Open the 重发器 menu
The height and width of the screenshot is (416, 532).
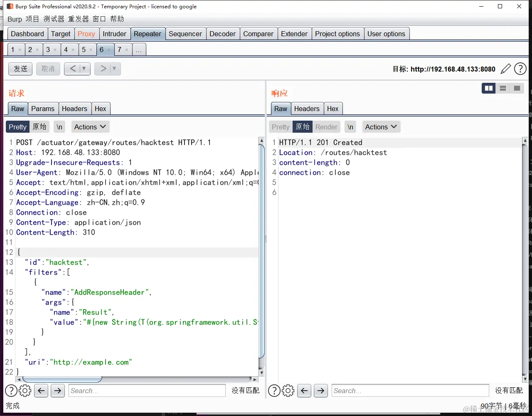click(79, 19)
